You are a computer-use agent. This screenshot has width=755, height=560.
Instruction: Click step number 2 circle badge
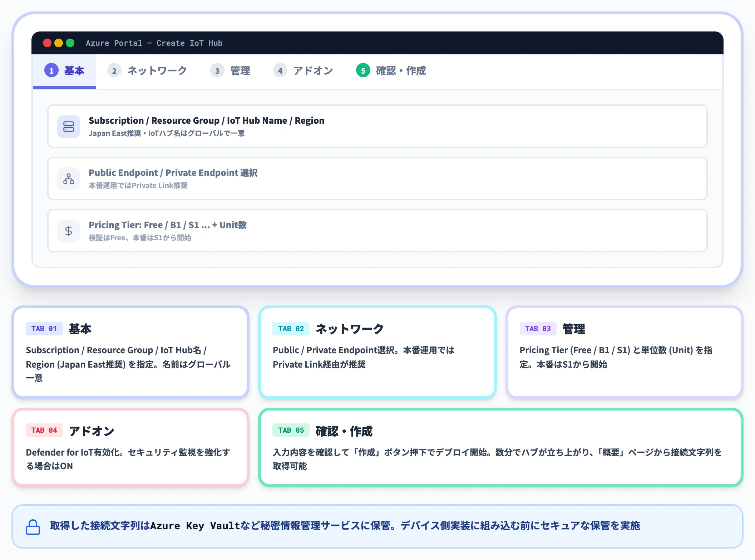click(114, 70)
